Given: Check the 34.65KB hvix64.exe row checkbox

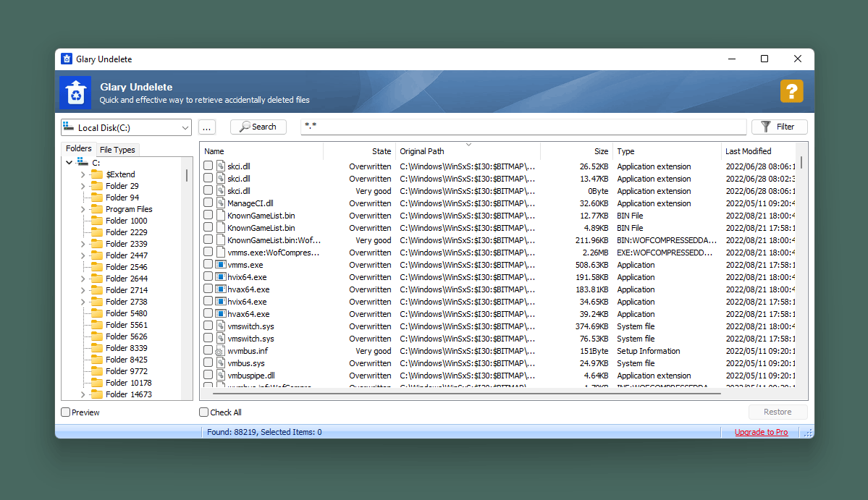Looking at the screenshot, I should click(208, 302).
